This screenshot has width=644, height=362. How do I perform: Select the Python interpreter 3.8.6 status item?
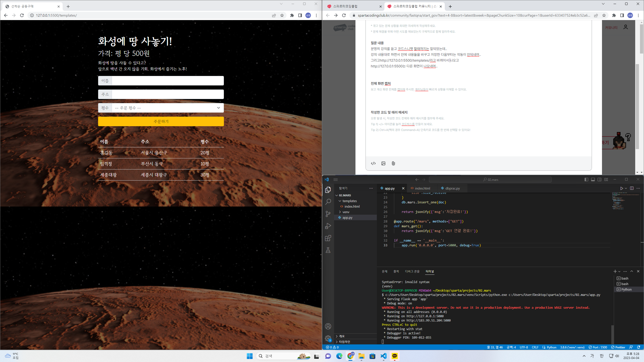coord(572,347)
